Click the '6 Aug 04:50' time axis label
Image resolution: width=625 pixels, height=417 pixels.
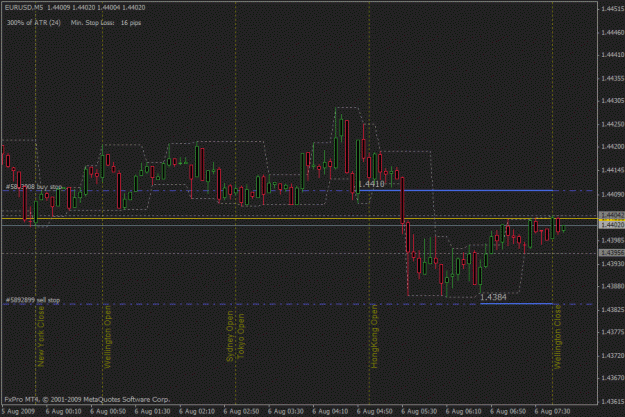(375, 411)
